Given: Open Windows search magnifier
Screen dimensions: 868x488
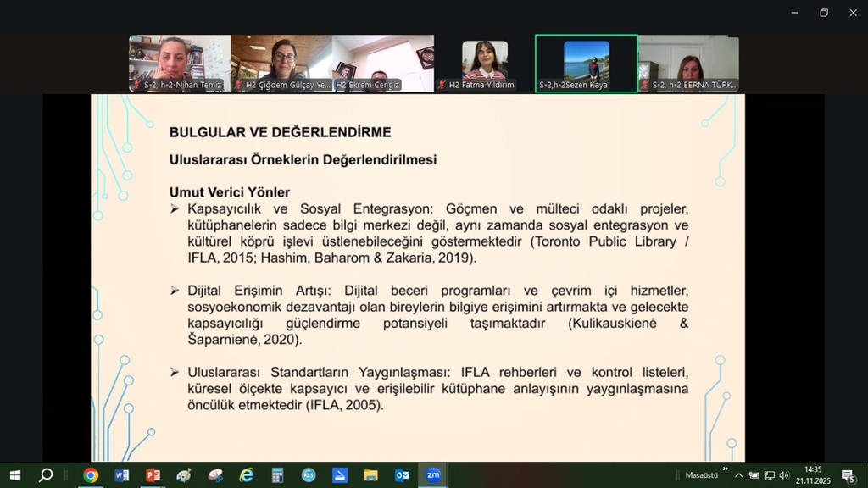Looking at the screenshot, I should pos(46,475).
